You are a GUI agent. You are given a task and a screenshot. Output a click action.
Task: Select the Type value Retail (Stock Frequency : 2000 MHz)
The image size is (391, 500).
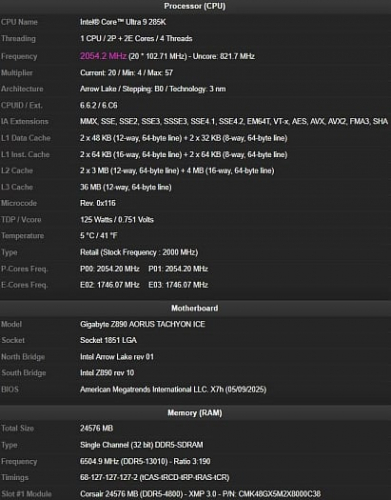pos(139,253)
